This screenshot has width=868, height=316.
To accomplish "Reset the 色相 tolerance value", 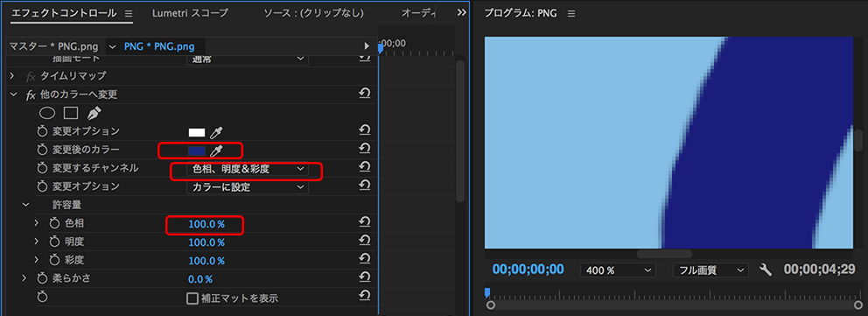I will [364, 222].
